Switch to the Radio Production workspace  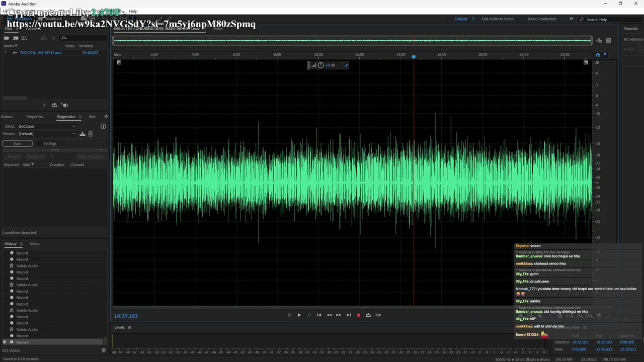pos(542,19)
